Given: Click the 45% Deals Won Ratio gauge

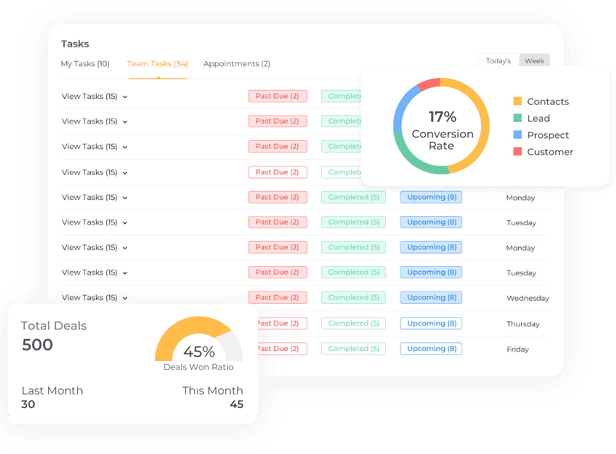Looking at the screenshot, I should coord(199,343).
